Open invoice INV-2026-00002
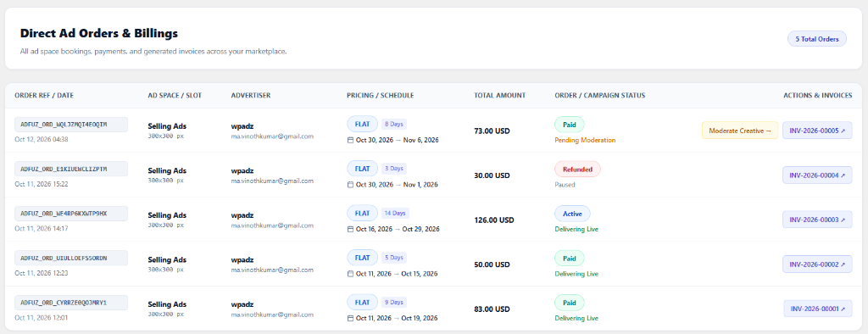868x334 pixels. pyautogui.click(x=817, y=264)
